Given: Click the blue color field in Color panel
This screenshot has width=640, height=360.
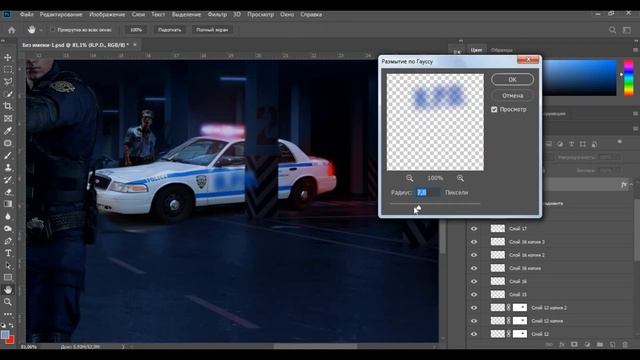Looking at the screenshot, I should click(x=579, y=78).
